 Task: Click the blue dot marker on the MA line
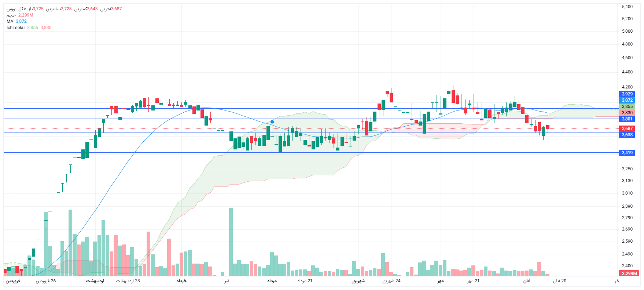coord(272,122)
